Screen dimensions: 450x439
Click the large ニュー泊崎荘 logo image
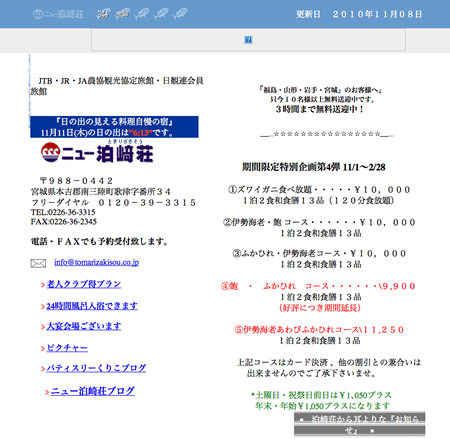97,152
